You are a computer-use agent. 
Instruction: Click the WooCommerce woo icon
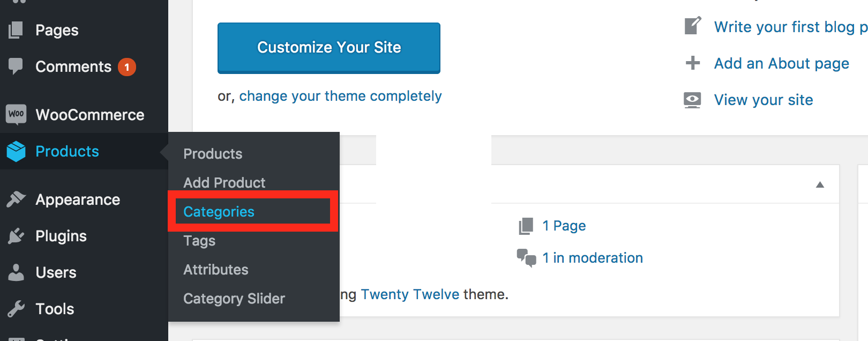pyautogui.click(x=16, y=114)
